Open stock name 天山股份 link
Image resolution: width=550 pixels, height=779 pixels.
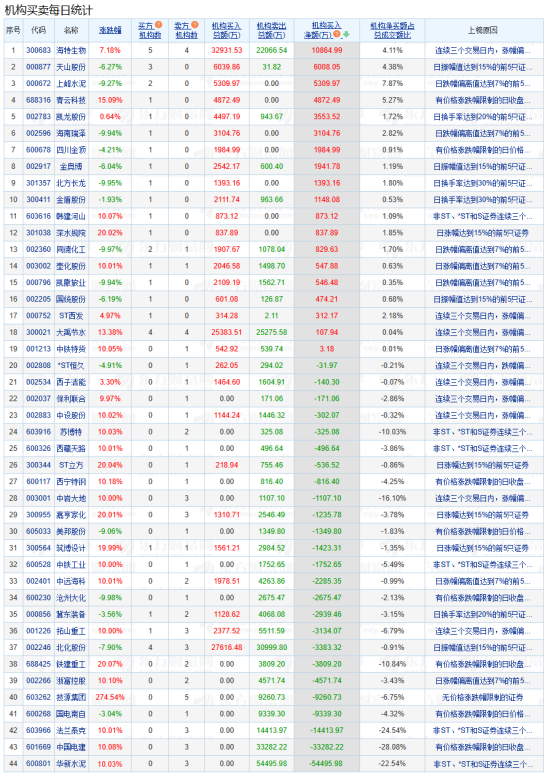coord(71,67)
